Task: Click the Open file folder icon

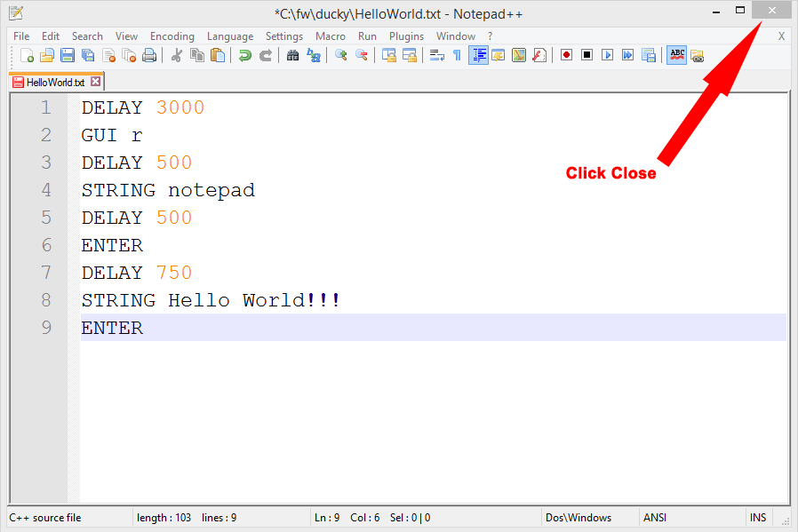Action: [x=47, y=55]
